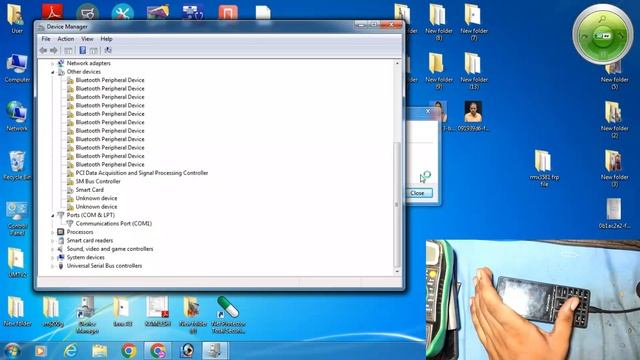Select PCI Data Acquisition and Signal Processing Controller
Screen dimensions: 640x360
point(142,173)
